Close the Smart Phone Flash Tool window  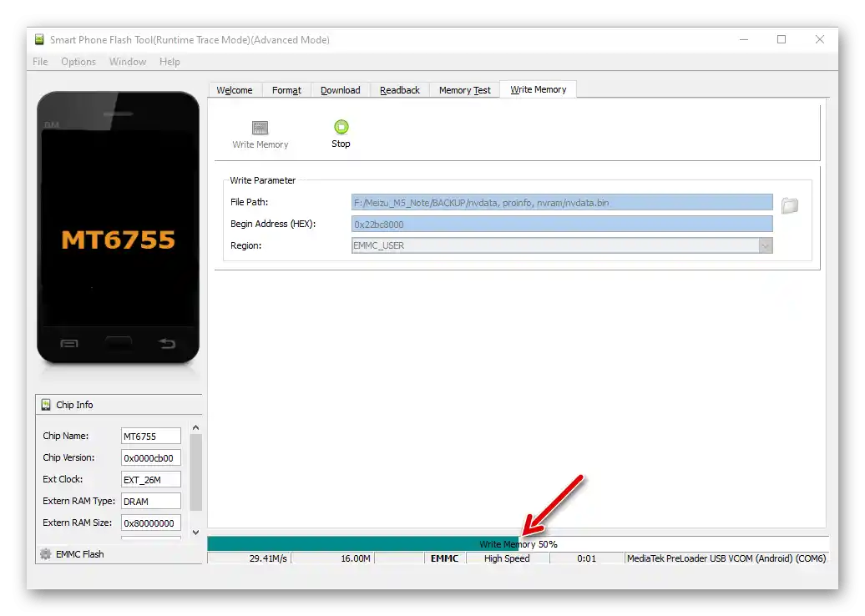click(820, 40)
